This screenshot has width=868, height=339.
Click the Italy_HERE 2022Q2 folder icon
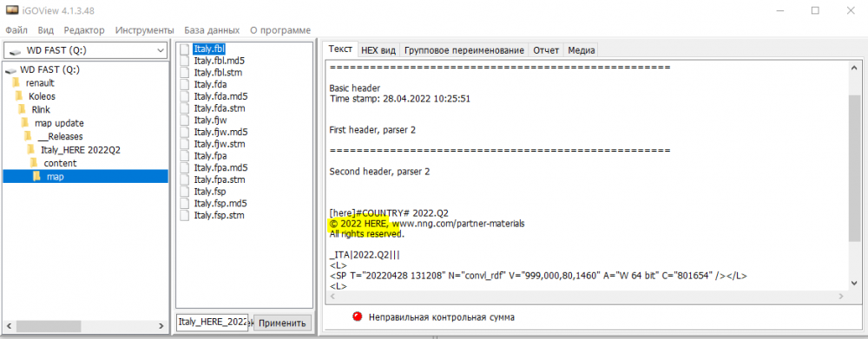pos(31,149)
